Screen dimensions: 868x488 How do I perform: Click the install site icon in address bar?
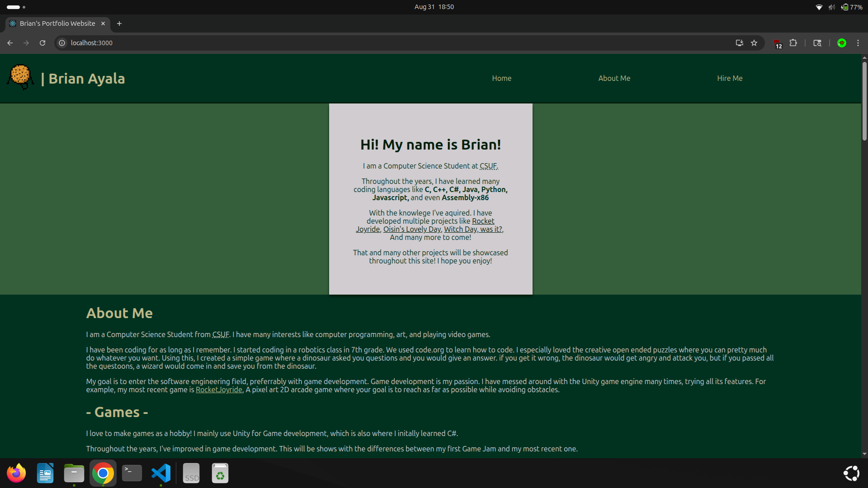[739, 43]
